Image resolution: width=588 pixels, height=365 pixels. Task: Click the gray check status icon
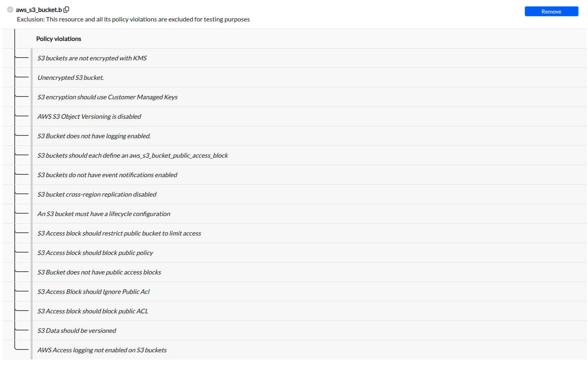10,10
